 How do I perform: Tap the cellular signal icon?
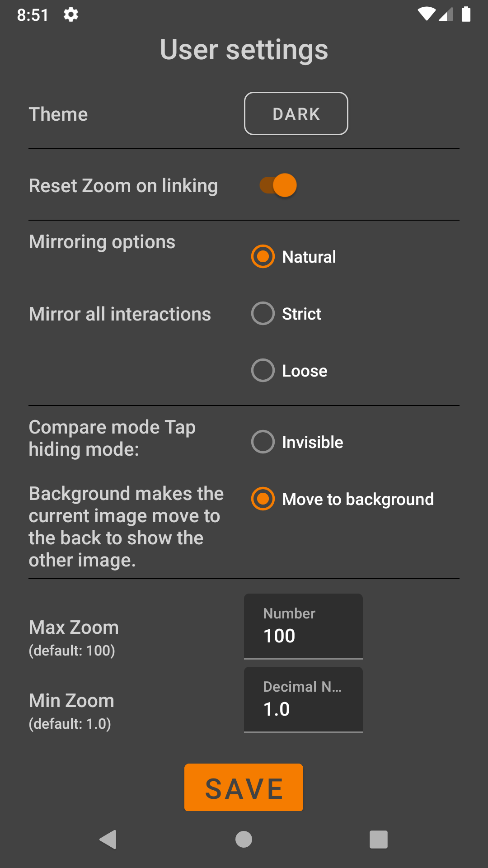click(446, 15)
